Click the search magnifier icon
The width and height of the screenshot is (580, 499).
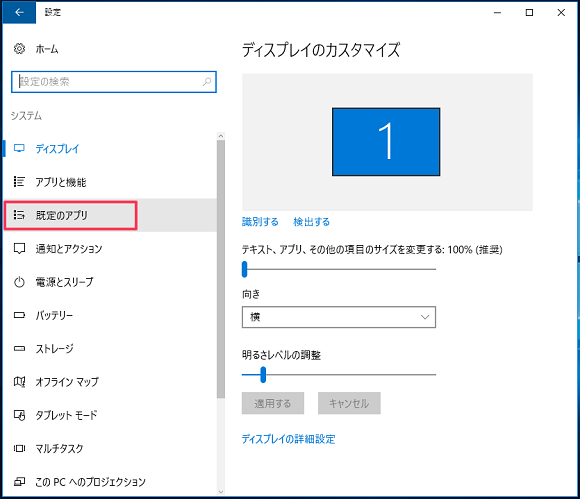(x=207, y=81)
